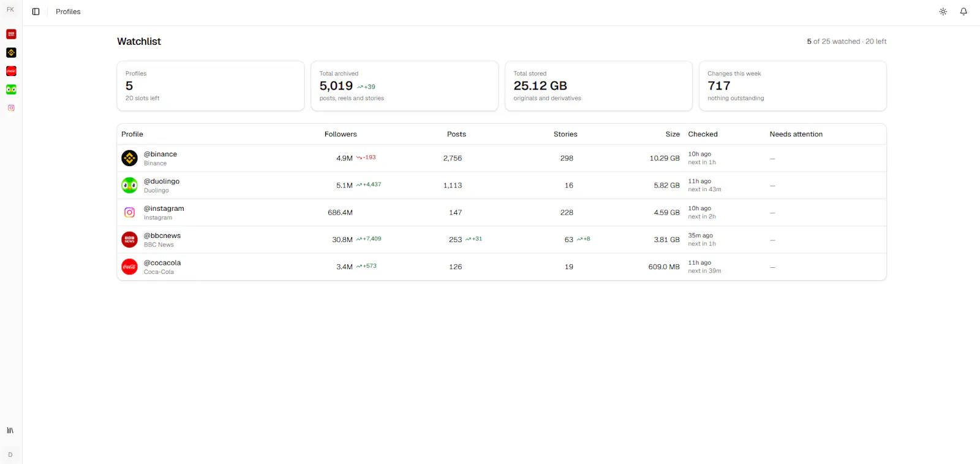980x464 pixels.
Task: Click 'originals and derivatives' text
Action: 547,98
